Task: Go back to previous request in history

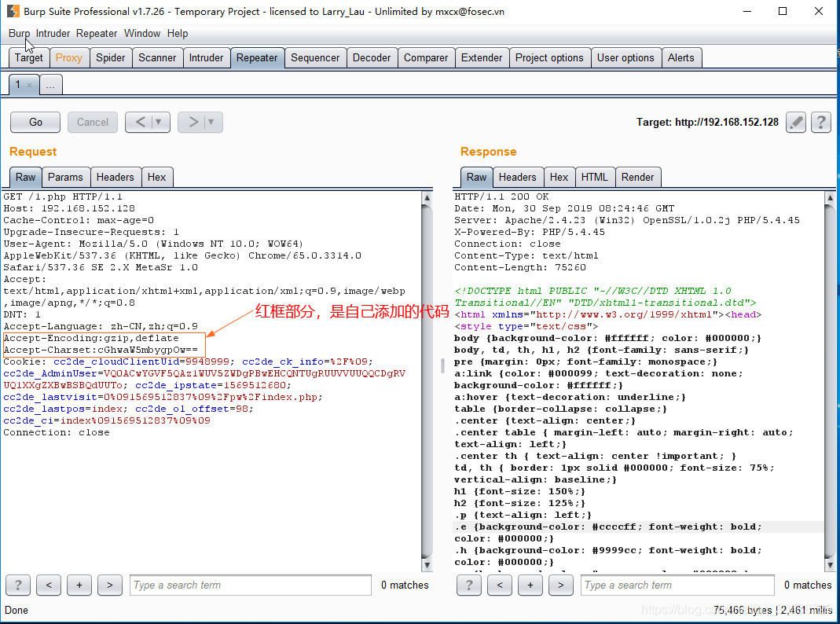Action: click(140, 122)
